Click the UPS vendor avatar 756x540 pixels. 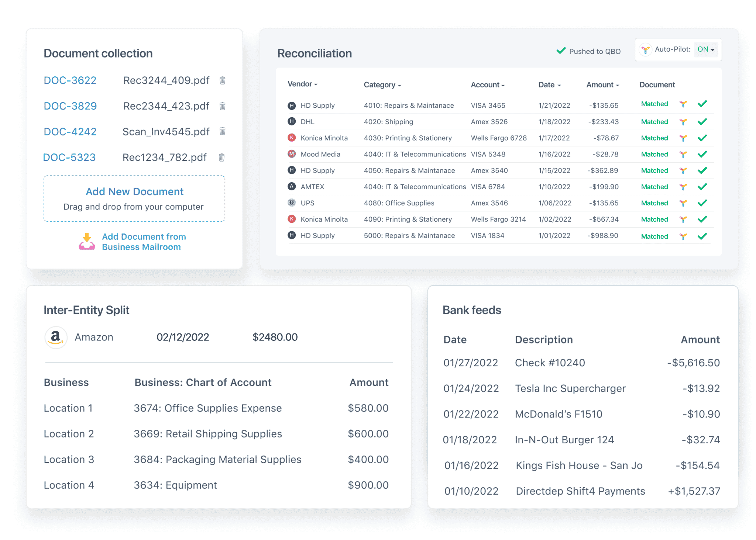(292, 202)
